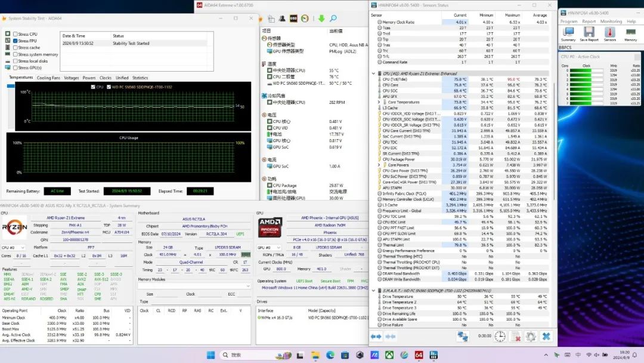Switch to the Statistics tab
This screenshot has height=363, width=644.
[x=140, y=78]
